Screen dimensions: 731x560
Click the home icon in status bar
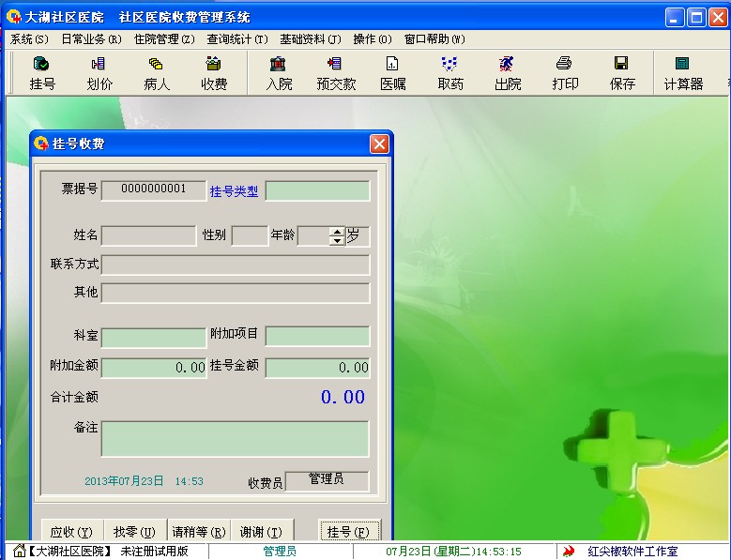[19, 551]
